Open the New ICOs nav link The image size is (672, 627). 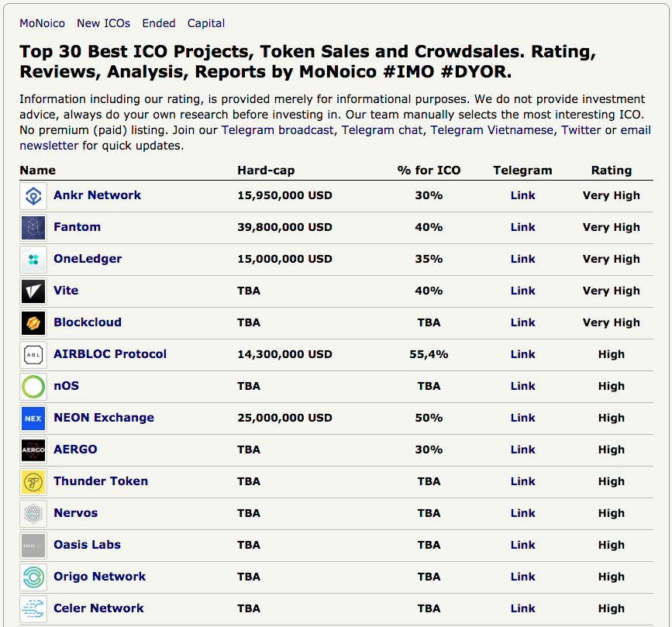click(104, 23)
